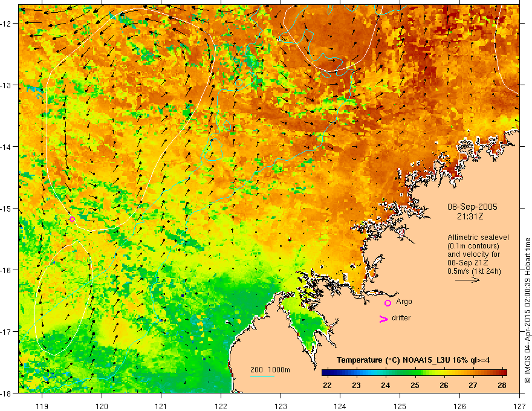The height and width of the screenshot is (411, 532).
Task: Click the cyan 200 1000m isobath legend line
Action: [x=262, y=376]
